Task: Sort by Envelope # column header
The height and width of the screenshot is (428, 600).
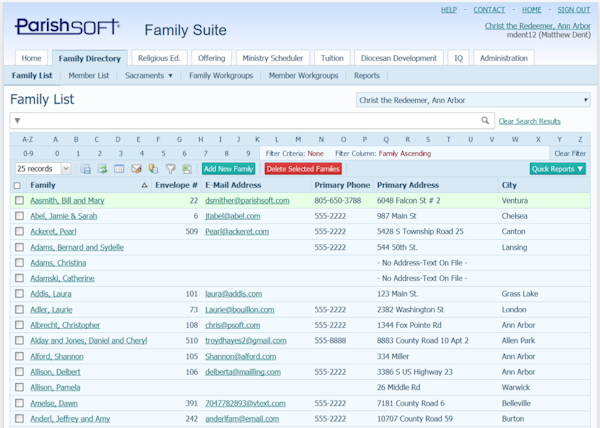Action: (176, 185)
